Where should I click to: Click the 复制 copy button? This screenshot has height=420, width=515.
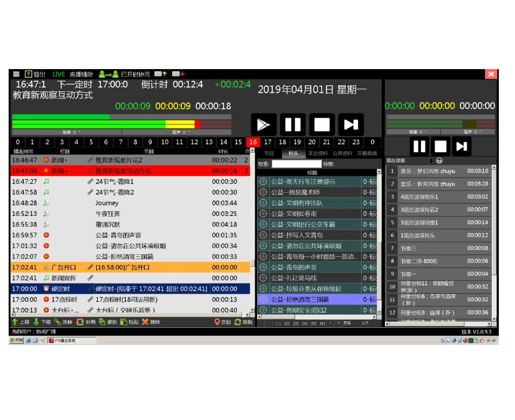tap(108, 322)
